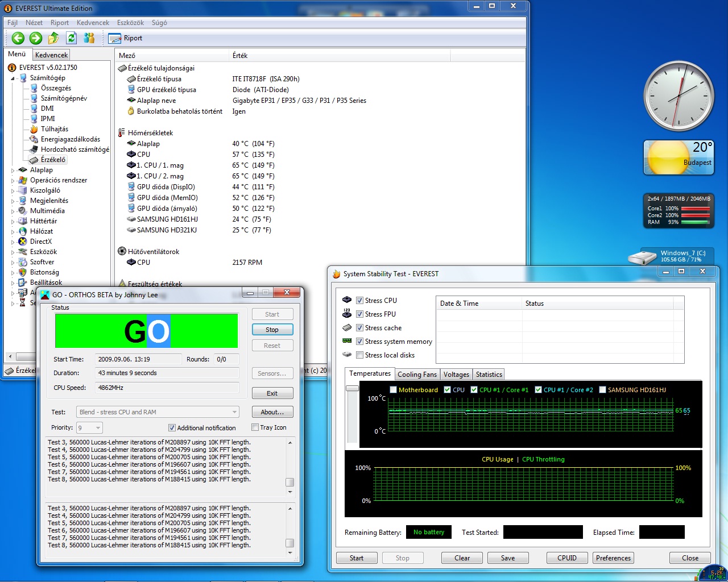728x582 pixels.
Task: Toggle CPU #1 / Core #1 graph checkbox
Action: pos(474,390)
